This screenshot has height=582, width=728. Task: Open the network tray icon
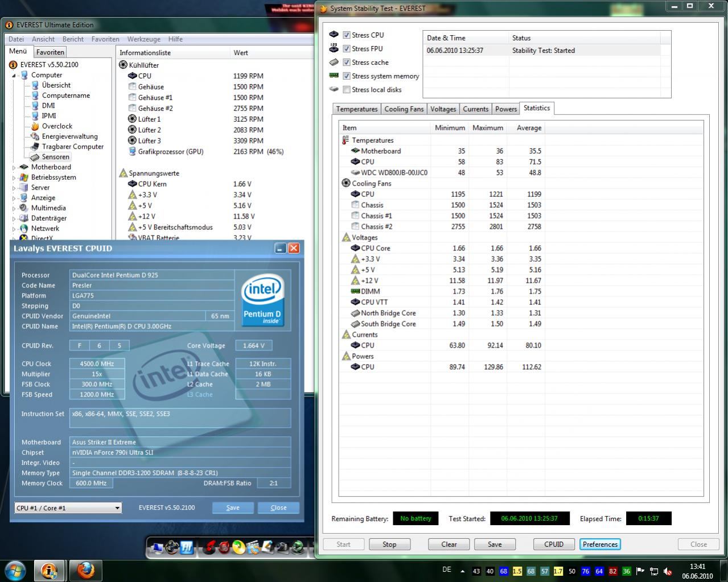tap(654, 571)
